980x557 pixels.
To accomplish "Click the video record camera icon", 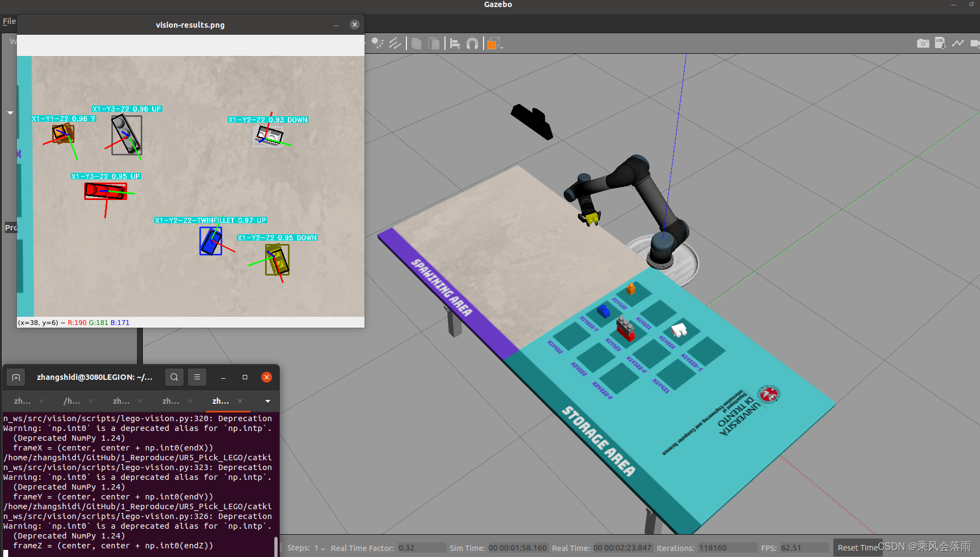I will coord(975,43).
